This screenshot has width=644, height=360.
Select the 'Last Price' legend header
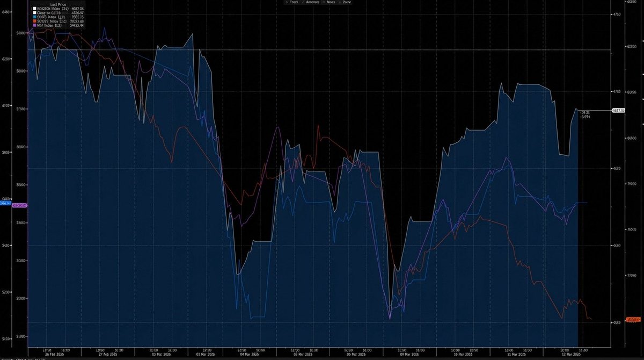coord(58,4)
